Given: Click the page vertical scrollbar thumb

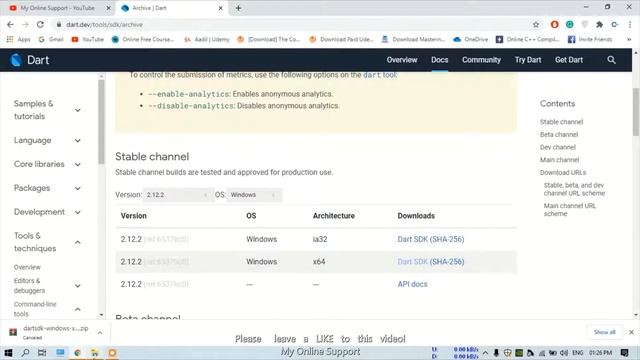Looking at the screenshot, I should [x=636, y=112].
